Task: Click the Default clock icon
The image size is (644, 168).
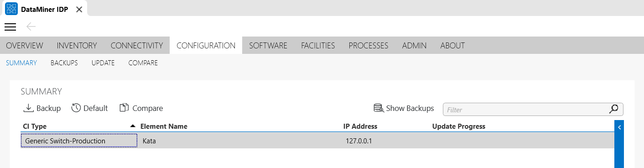Action: [x=76, y=108]
